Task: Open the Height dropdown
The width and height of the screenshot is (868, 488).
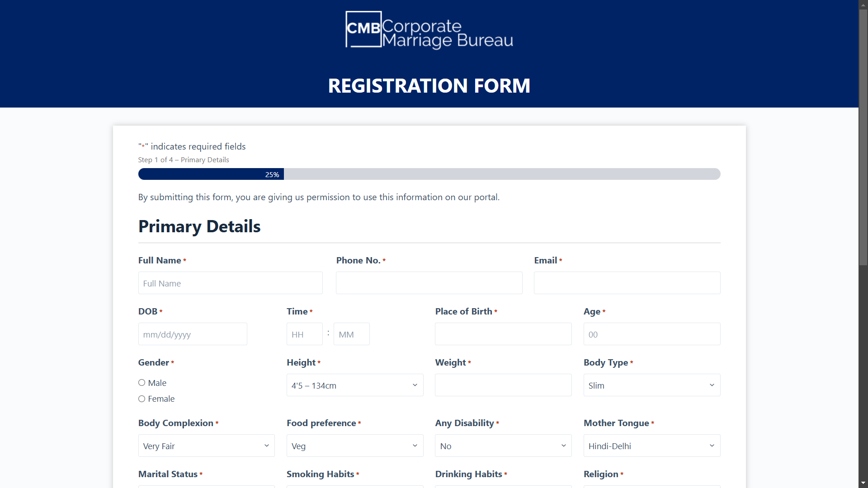Action: (355, 385)
